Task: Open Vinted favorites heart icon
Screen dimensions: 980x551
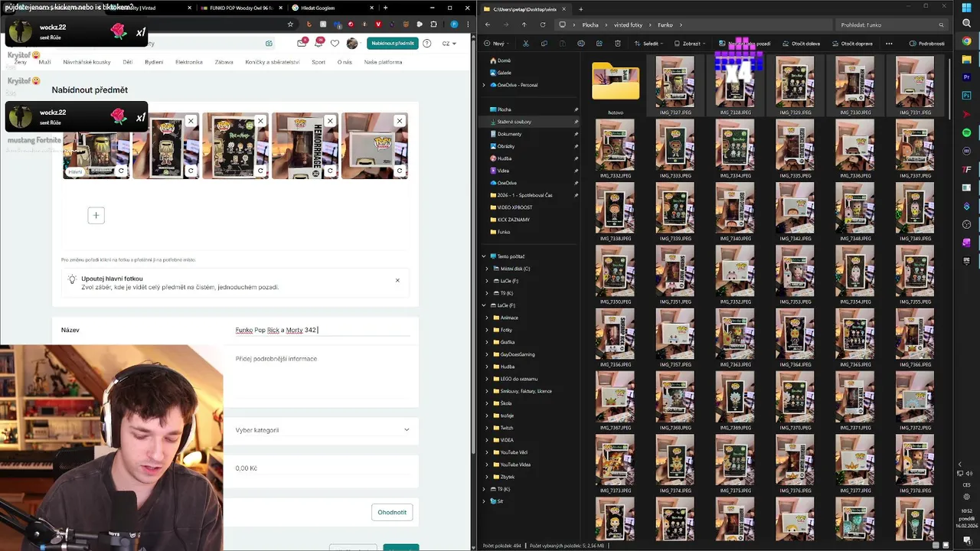Action: [x=335, y=43]
